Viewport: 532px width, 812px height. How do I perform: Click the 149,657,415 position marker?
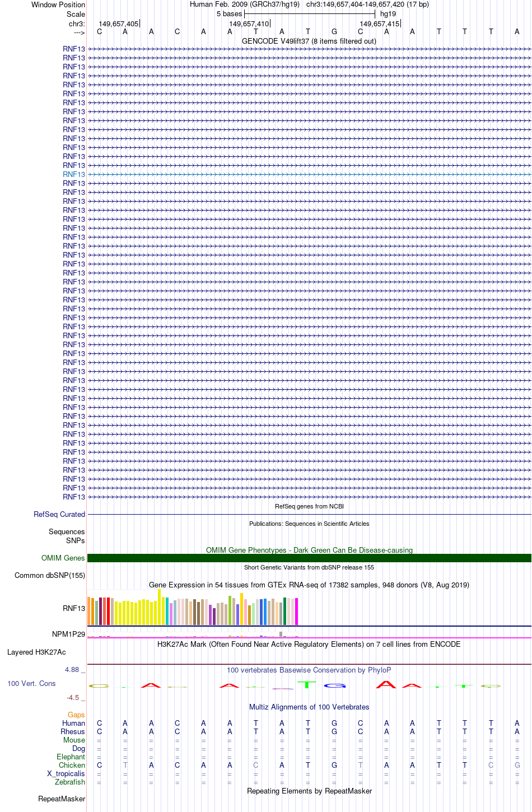tap(380, 24)
